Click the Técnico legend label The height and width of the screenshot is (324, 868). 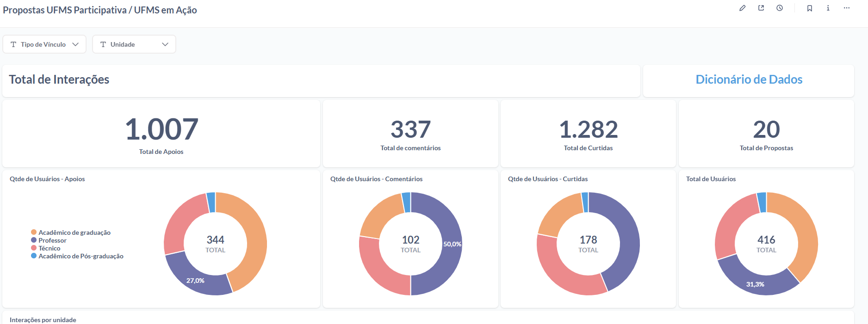pyautogui.click(x=50, y=248)
